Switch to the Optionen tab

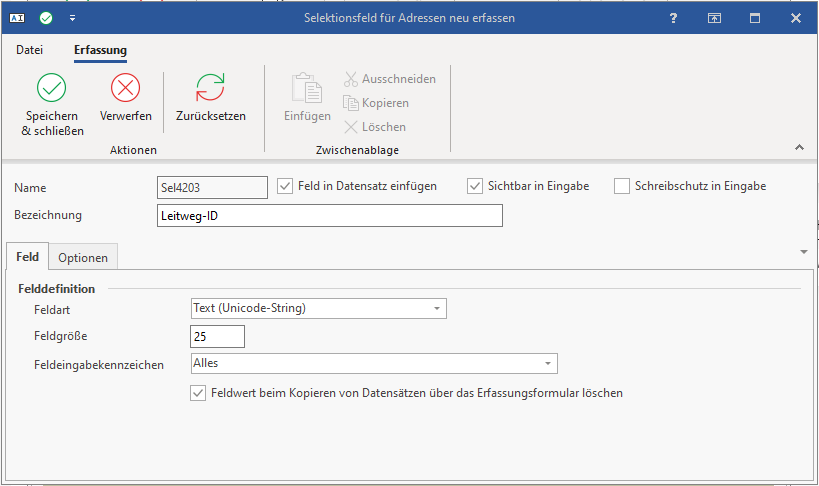[x=83, y=258]
